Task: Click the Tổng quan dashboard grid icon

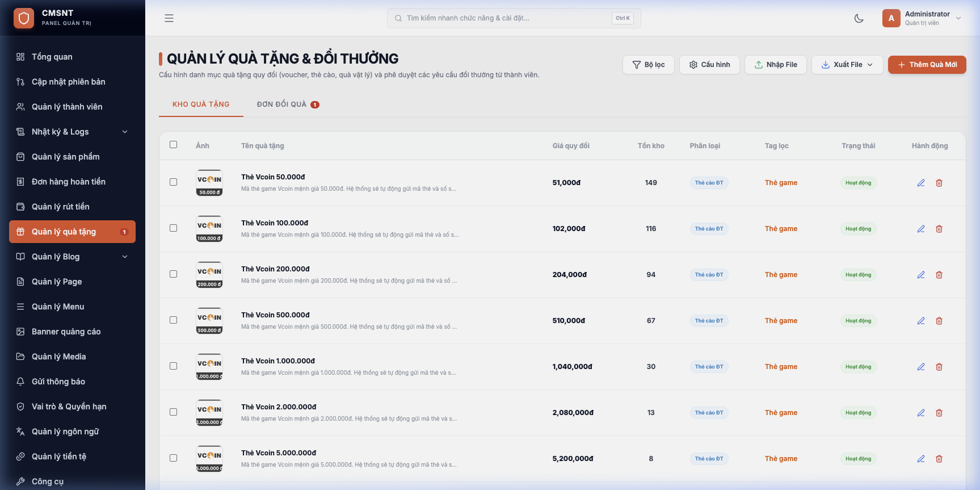Action: point(20,57)
